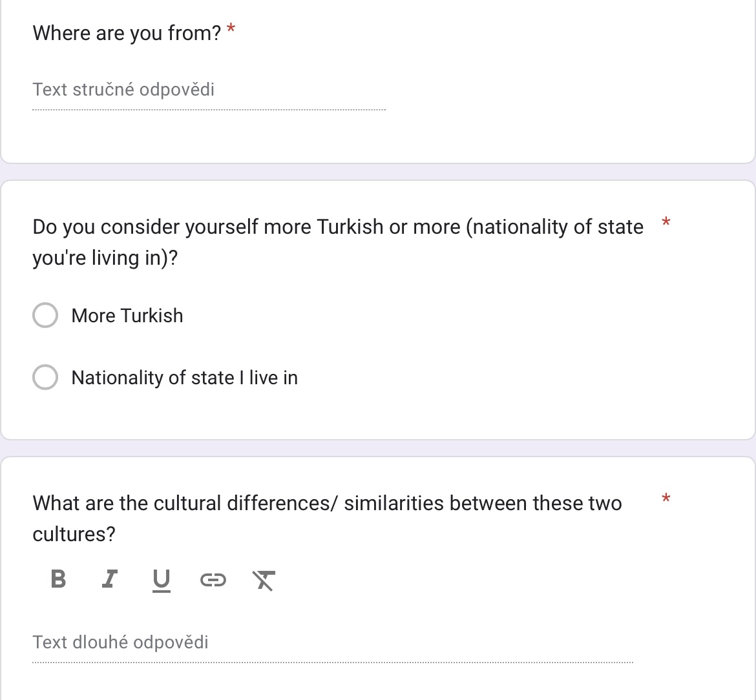Click the red asterisk beside Where are you from
Screen dimensions: 756x700
coord(231,29)
